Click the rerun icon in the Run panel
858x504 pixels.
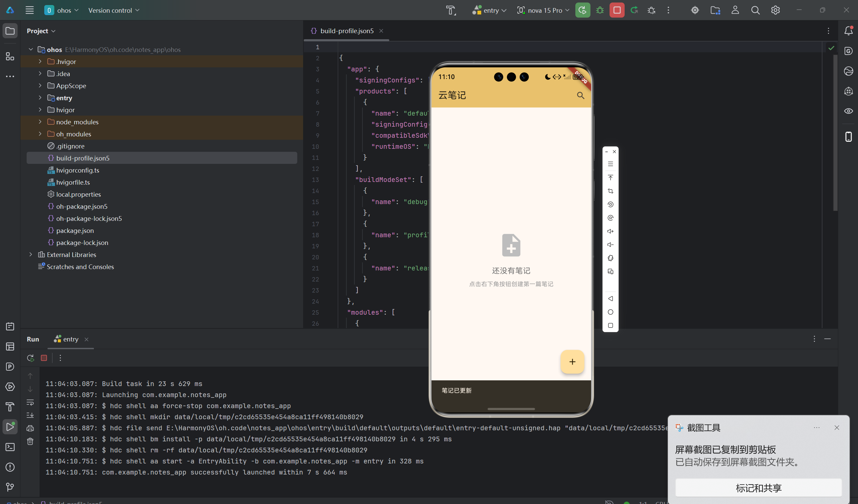(x=30, y=358)
